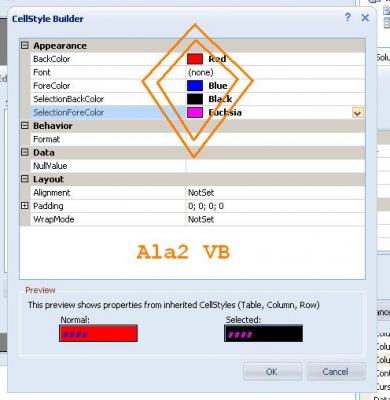Click the blue ForeColor swatch
This screenshot has height=400, width=390.
(195, 86)
